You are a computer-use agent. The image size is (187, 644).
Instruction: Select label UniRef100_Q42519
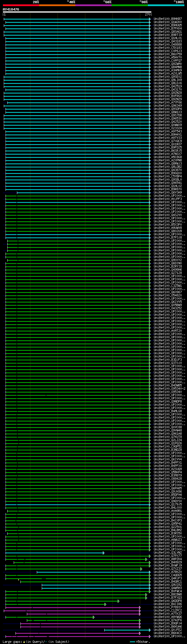168,86
